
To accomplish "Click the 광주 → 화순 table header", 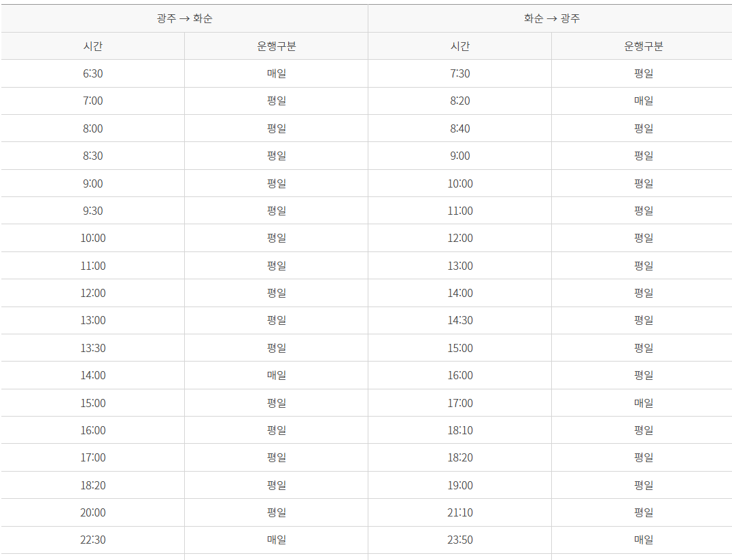I will coord(184,18).
